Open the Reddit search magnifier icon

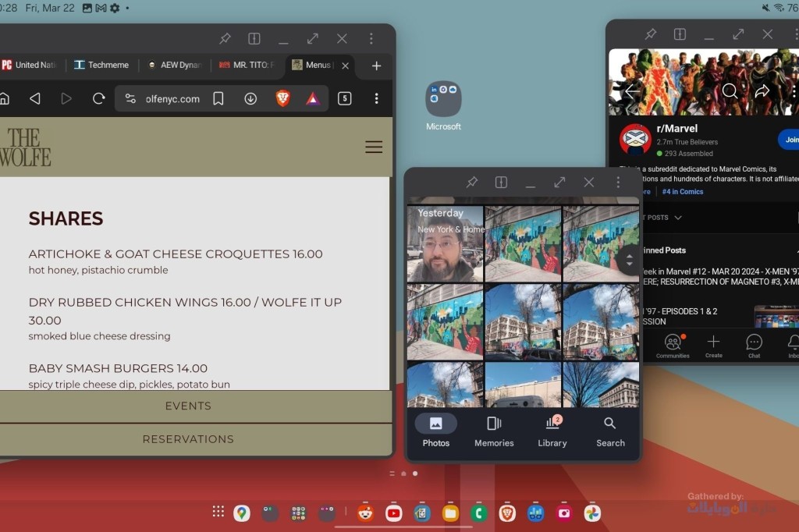[x=730, y=91]
